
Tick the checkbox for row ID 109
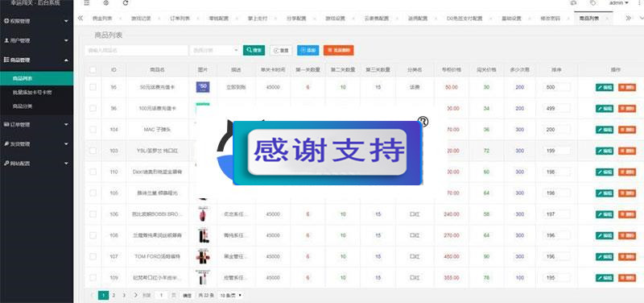(x=93, y=278)
